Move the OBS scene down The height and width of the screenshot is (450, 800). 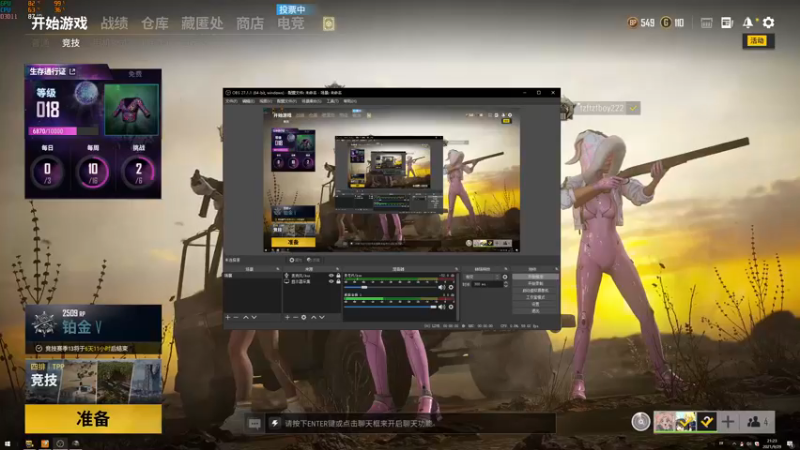pos(254,317)
